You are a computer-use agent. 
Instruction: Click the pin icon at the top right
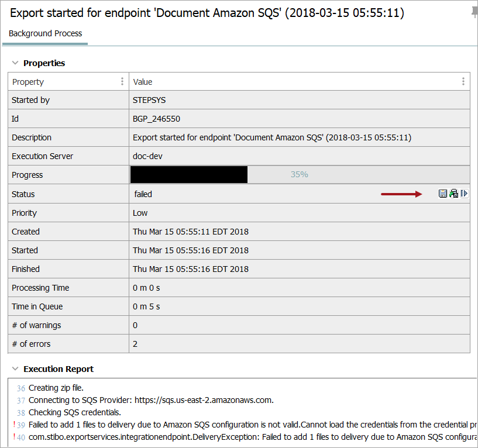coord(474,13)
